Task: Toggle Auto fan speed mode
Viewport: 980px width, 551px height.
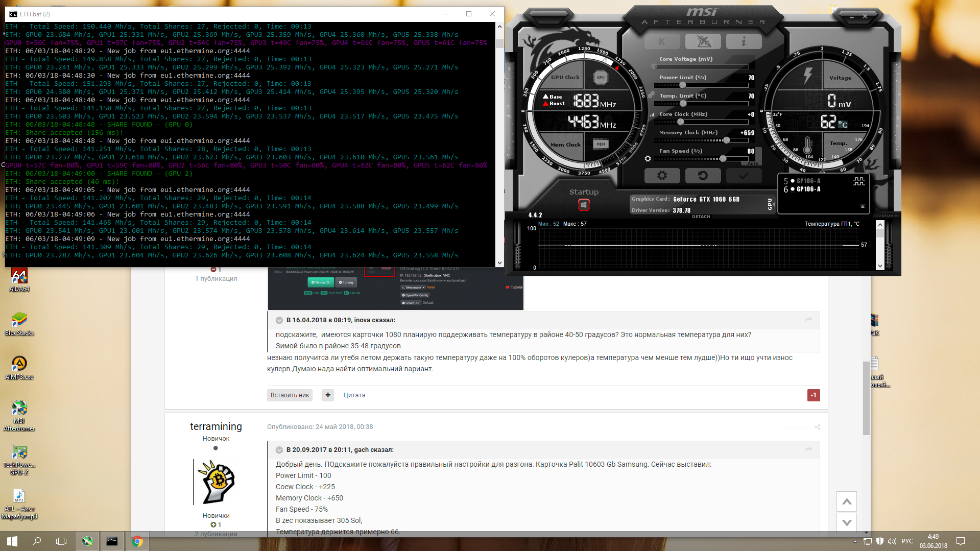Action: [x=753, y=163]
